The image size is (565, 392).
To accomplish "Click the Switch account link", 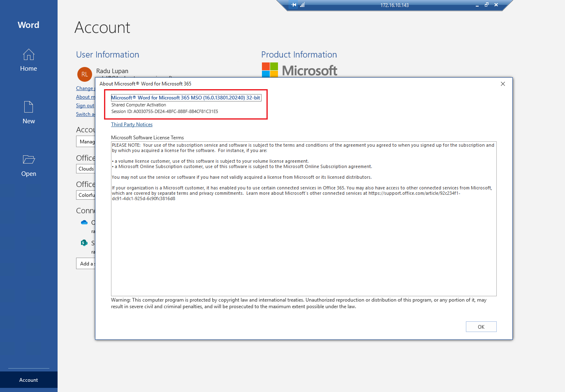I will tap(85, 114).
